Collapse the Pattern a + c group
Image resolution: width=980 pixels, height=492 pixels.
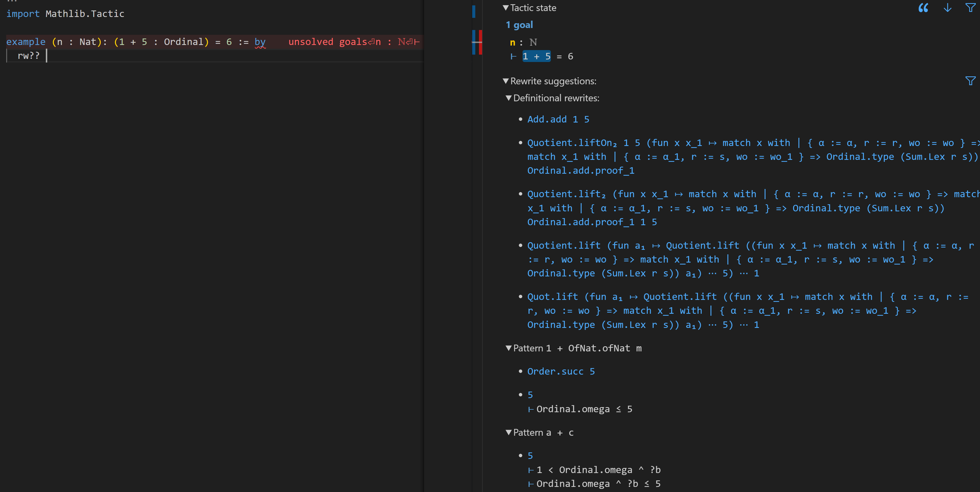point(509,433)
